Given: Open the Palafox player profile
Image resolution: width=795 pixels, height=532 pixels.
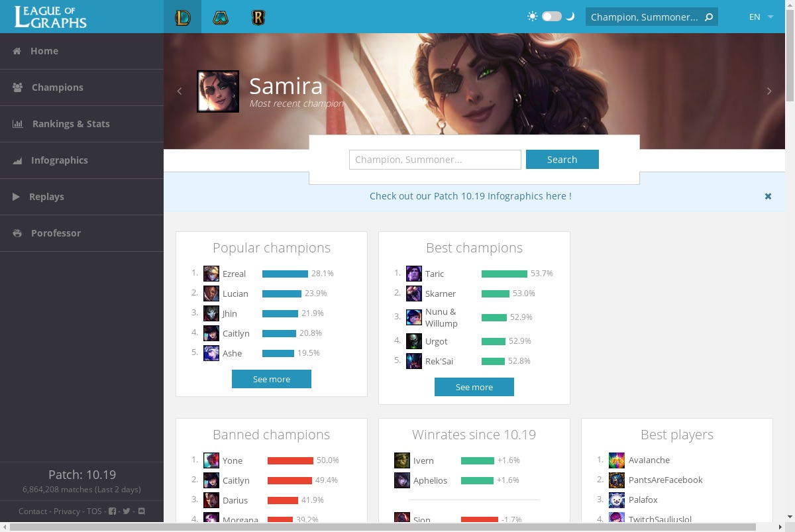Looking at the screenshot, I should (x=643, y=500).
